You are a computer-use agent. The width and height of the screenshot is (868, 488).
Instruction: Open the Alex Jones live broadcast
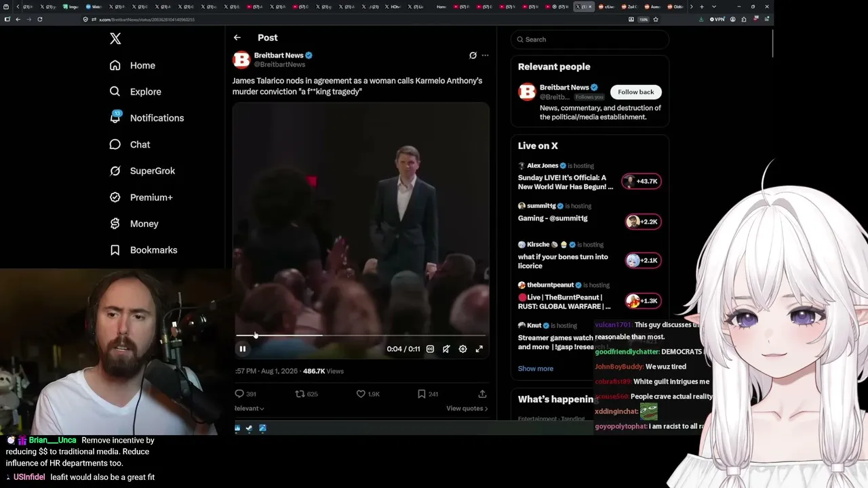pyautogui.click(x=566, y=182)
